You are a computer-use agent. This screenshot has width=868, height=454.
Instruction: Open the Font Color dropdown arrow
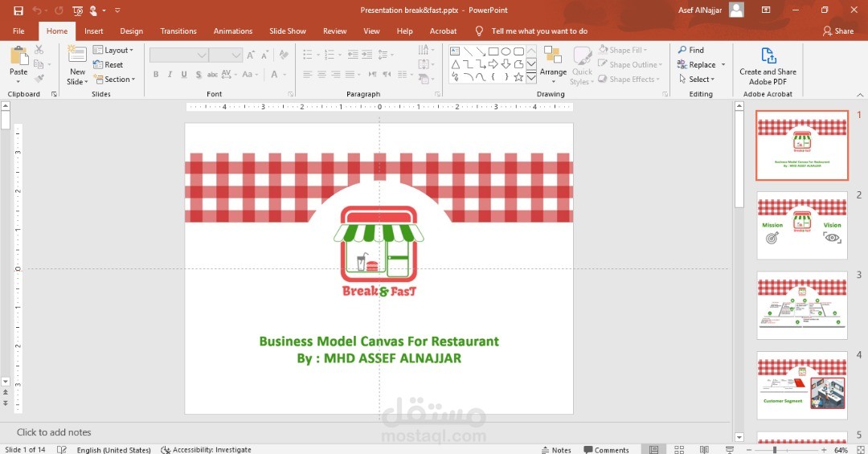pos(285,74)
